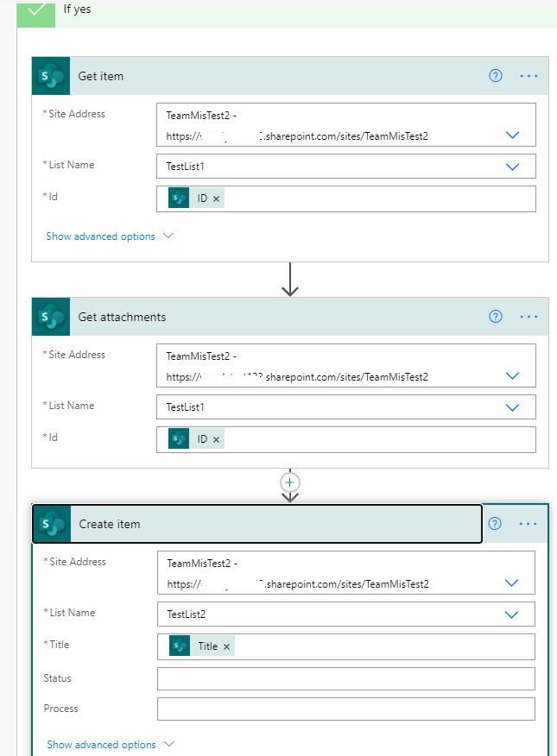Click the Create item Title field
557x756 pixels.
click(x=345, y=646)
